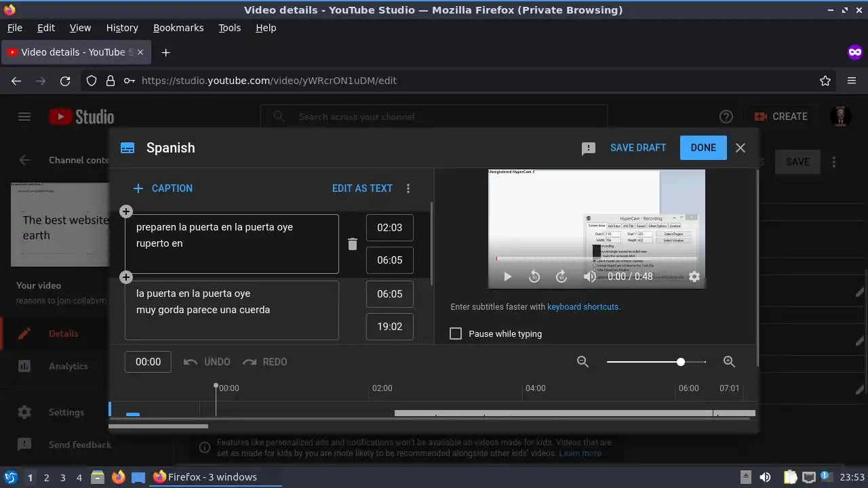
Task: Click the system volume tray icon
Action: (x=765, y=477)
